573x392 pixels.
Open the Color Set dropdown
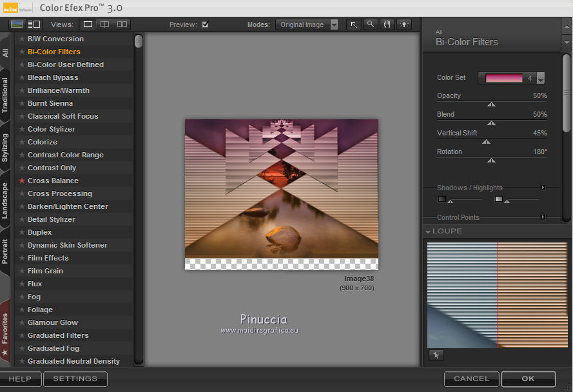pos(540,78)
